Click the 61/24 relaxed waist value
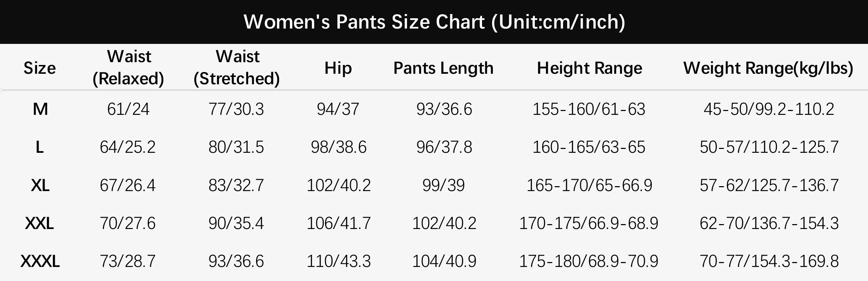Screen dimensions: 868x281 [x=128, y=109]
